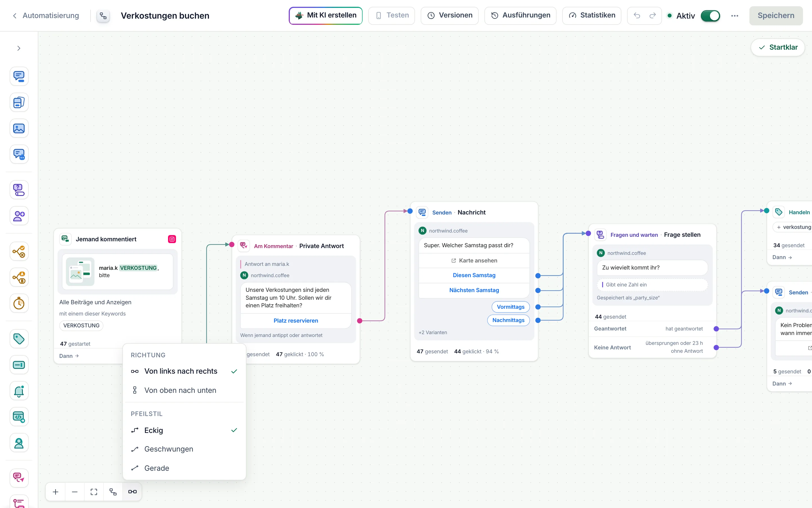
Task: Add the timer delay block icon
Action: point(19,303)
